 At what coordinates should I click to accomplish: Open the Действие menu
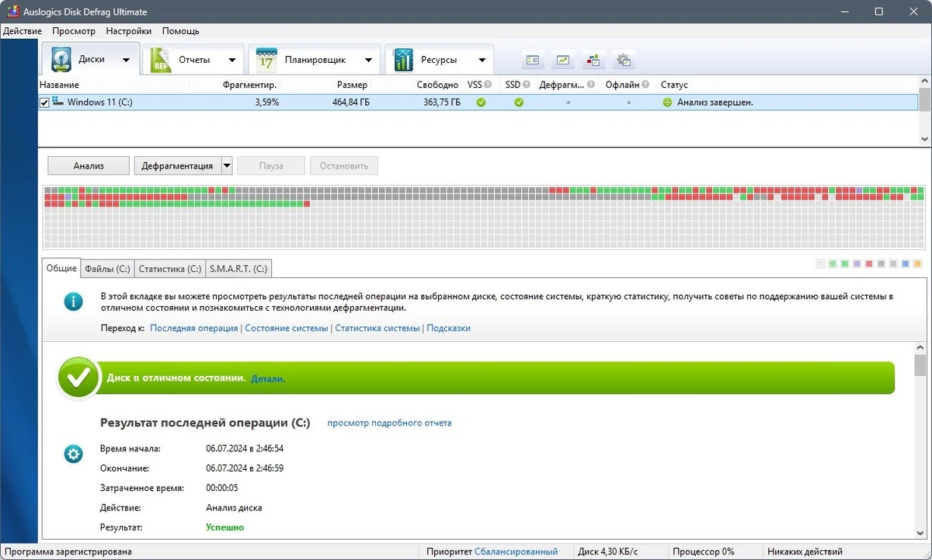pos(23,31)
